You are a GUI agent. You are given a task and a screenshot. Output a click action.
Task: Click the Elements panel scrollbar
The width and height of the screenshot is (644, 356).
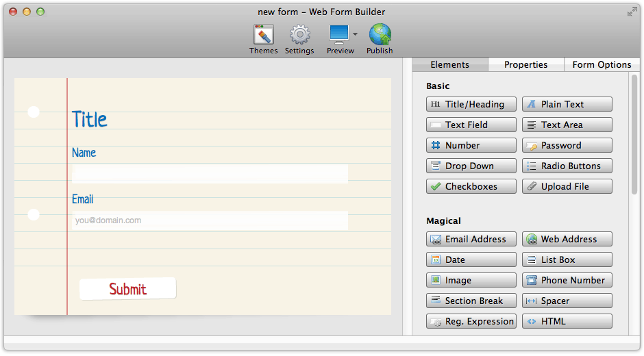(x=634, y=134)
